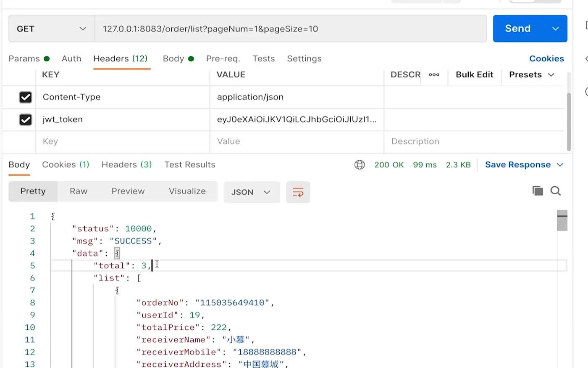Click the empty Value input field
Viewport: 588px width, 368px height.
point(297,142)
